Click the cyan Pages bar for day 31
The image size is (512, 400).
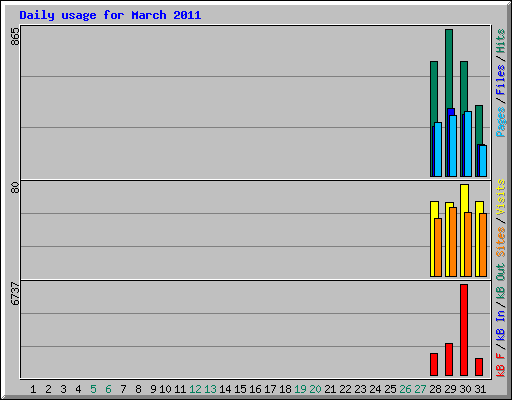pyautogui.click(x=483, y=161)
